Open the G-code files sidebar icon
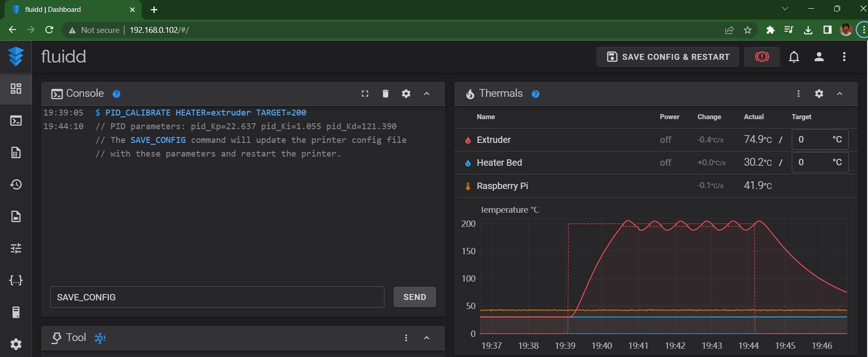 coord(16,152)
